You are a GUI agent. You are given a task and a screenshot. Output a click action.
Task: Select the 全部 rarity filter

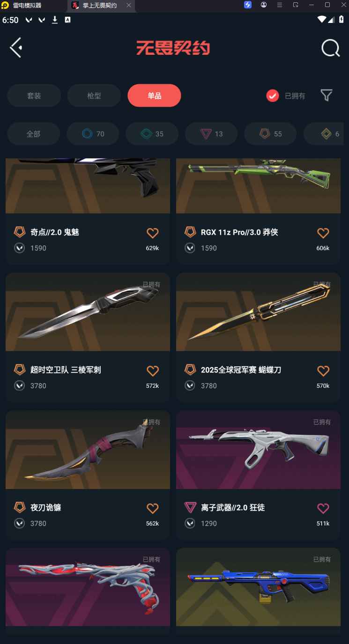tap(33, 134)
